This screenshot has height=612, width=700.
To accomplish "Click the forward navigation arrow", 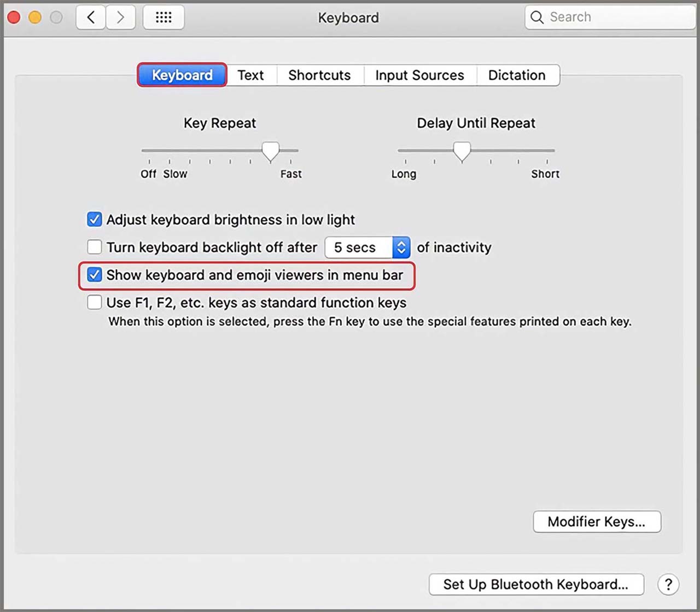I will [x=120, y=17].
